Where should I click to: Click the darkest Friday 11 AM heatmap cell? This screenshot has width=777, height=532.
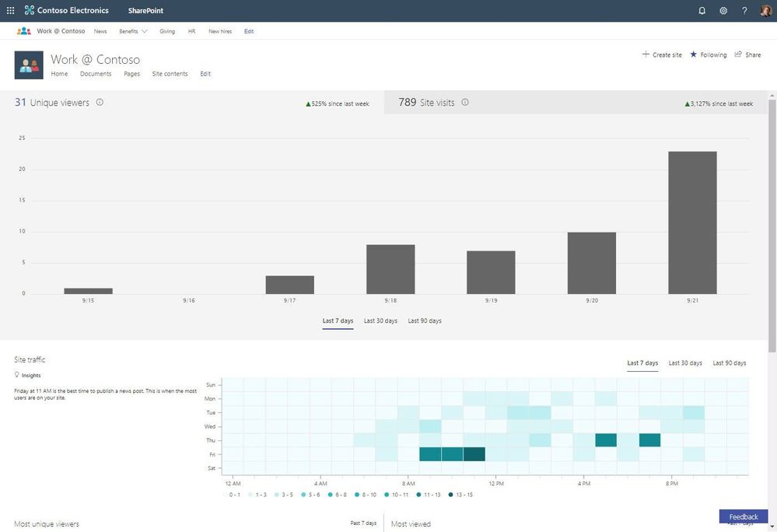coord(474,454)
